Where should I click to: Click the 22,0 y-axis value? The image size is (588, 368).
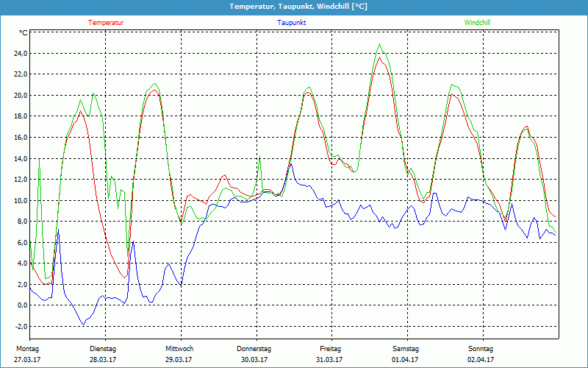pyautogui.click(x=21, y=74)
